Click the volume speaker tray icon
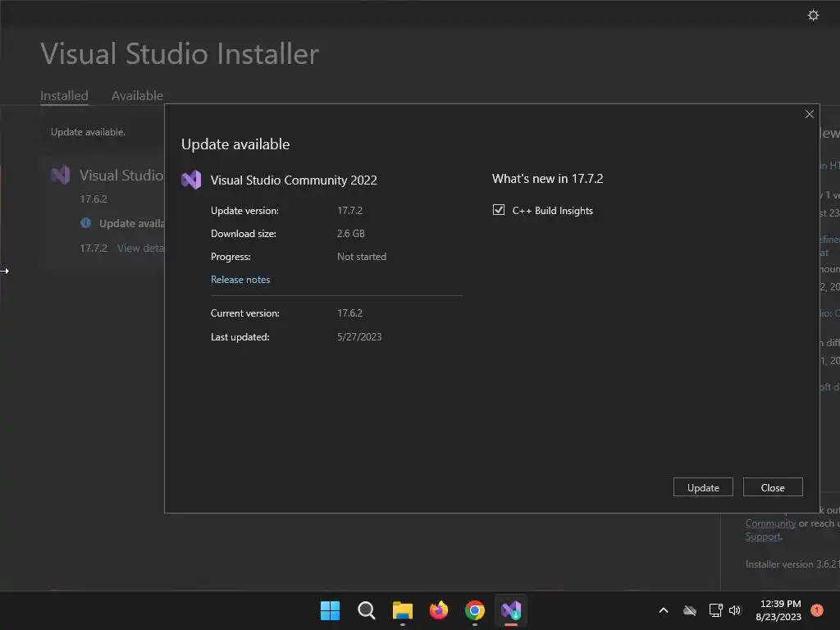Screen dimensions: 840x630 [735, 610]
